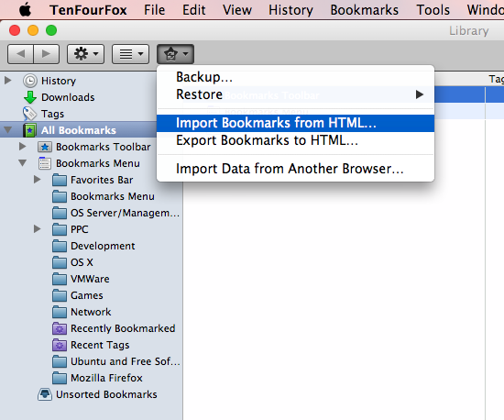Click the Bookmarks Menu list icon
Screen dimensions: 504x420
tap(45, 163)
